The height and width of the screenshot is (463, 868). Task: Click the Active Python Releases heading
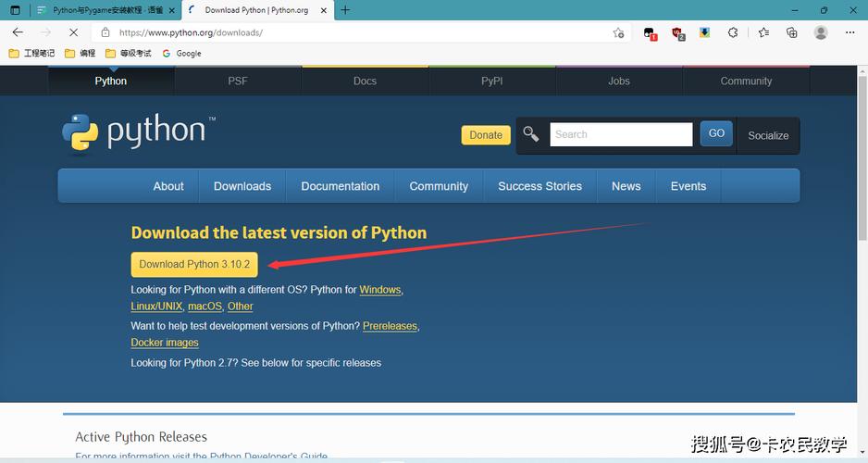[142, 437]
